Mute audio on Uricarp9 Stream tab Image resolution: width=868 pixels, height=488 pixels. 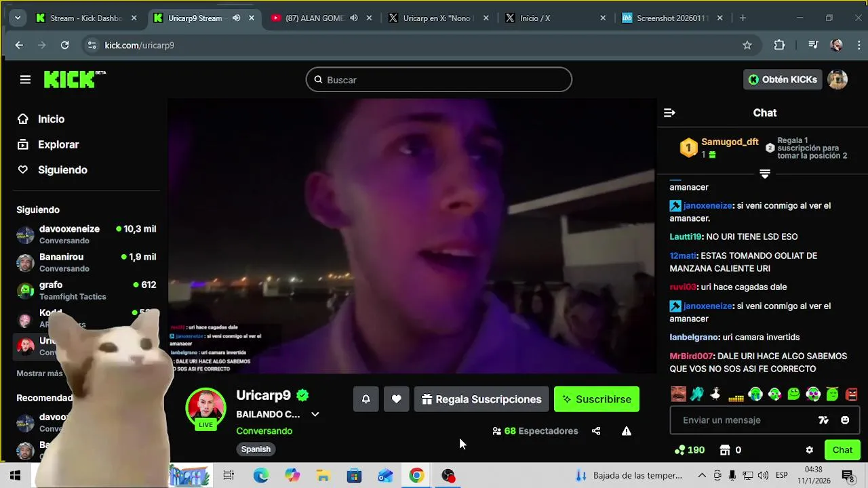pyautogui.click(x=236, y=18)
